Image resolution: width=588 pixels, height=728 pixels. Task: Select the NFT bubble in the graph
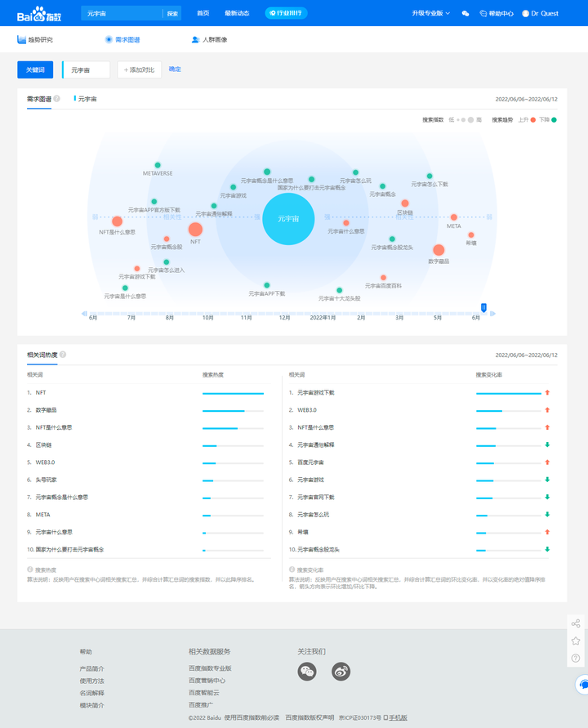click(195, 230)
